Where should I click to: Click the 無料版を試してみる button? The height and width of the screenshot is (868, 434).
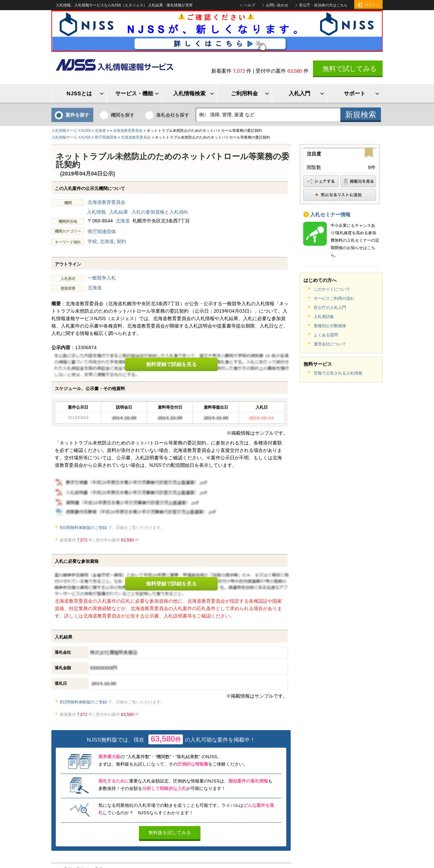click(170, 833)
